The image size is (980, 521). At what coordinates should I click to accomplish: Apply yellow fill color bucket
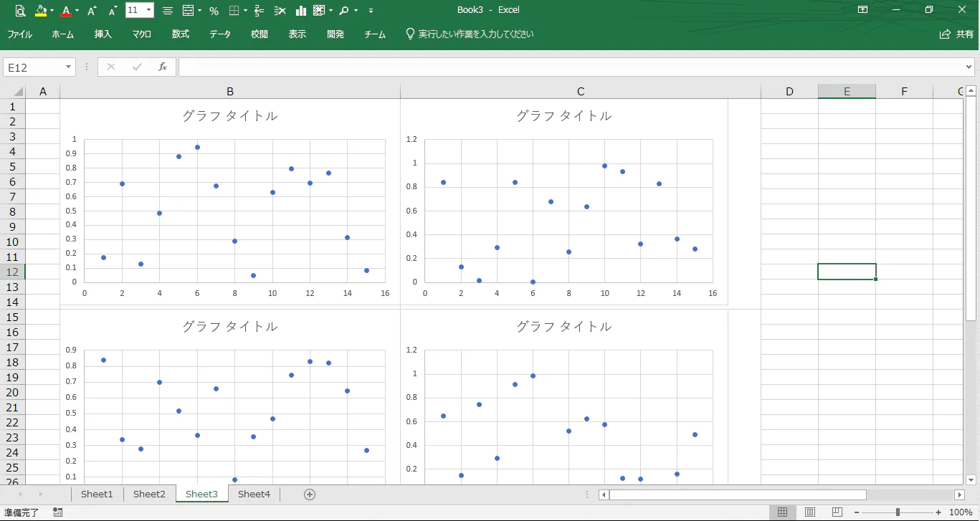[41, 11]
